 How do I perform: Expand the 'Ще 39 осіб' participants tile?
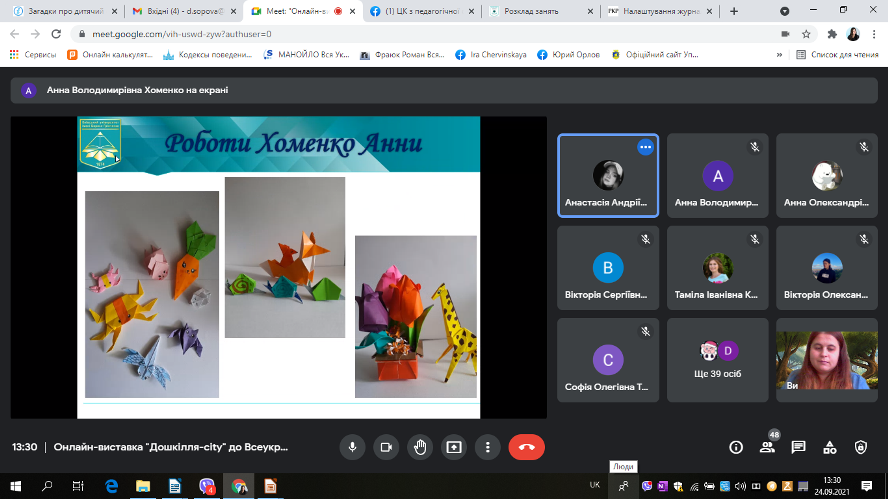[717, 359]
